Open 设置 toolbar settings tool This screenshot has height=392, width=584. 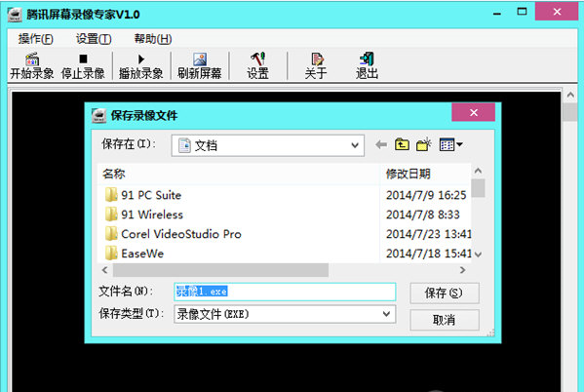coord(257,66)
